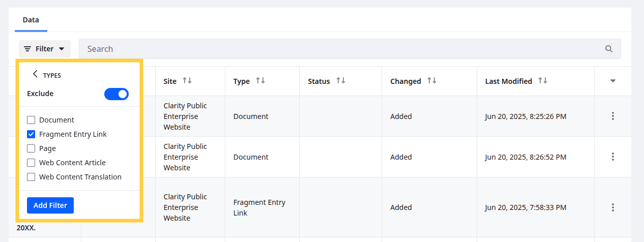
Task: Check the Web Content Translation checkbox
Action: pos(31,177)
